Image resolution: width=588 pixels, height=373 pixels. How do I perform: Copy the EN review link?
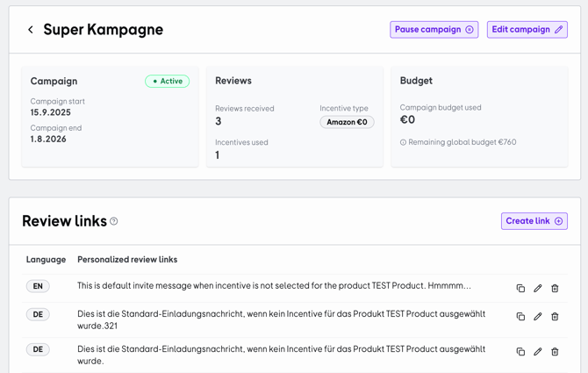point(520,288)
